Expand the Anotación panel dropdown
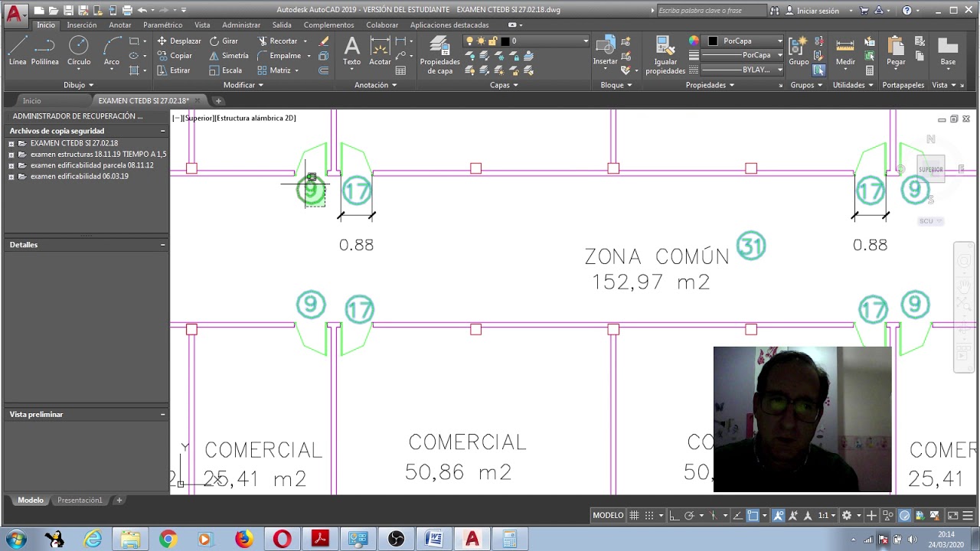980x551 pixels. (x=375, y=85)
